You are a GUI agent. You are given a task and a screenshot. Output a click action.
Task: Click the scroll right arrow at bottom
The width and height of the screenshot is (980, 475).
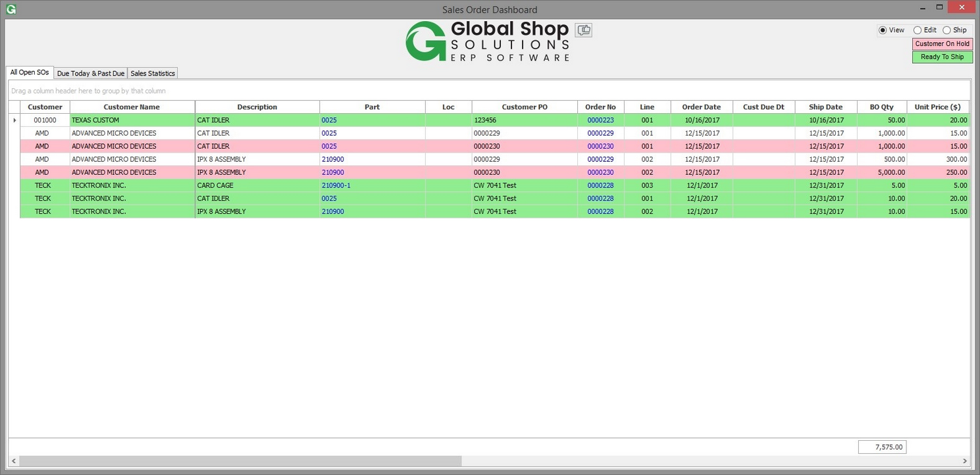[x=966, y=461]
